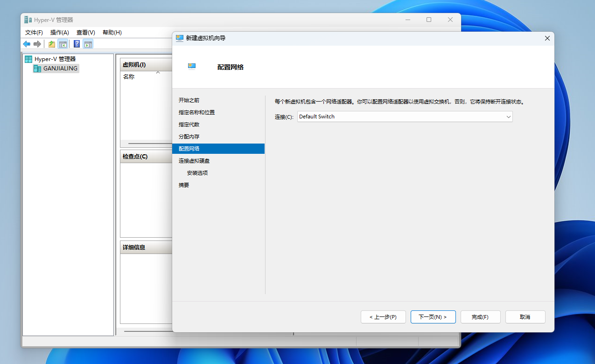
Task: Click the 详细信息 panel header
Action: tap(147, 247)
